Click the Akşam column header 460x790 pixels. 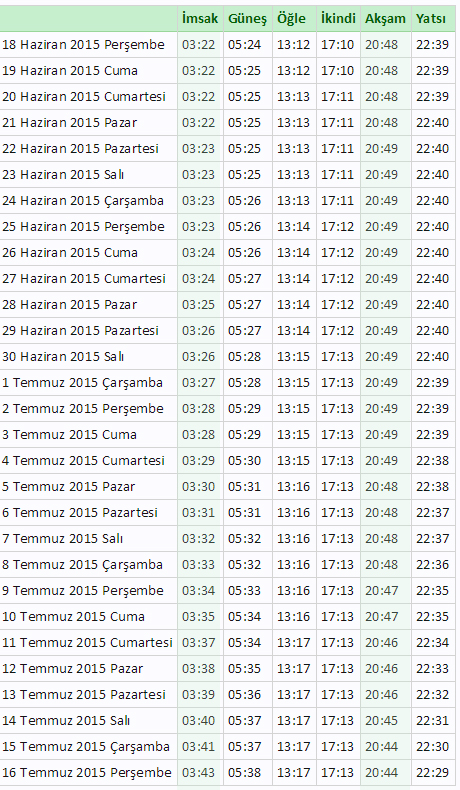pyautogui.click(x=385, y=19)
